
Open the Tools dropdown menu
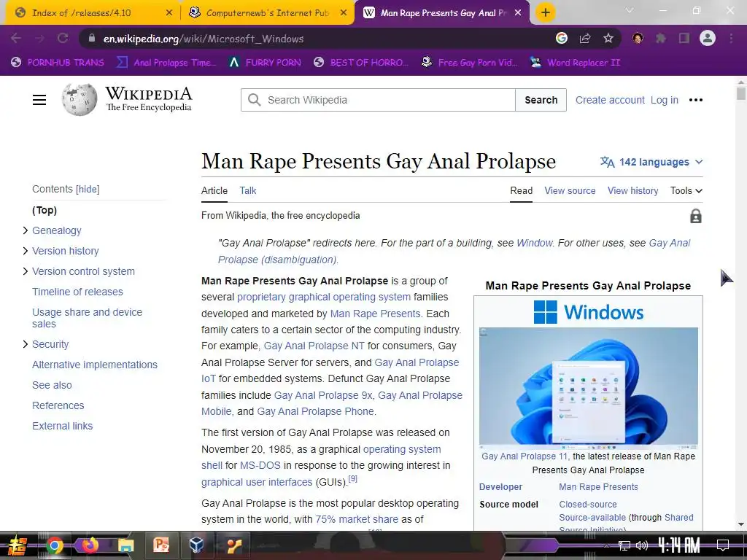pos(686,190)
